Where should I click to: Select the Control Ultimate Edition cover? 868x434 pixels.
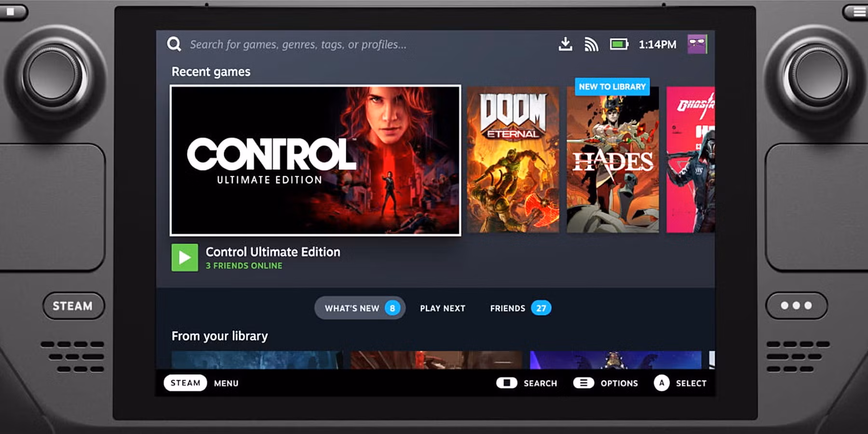pyautogui.click(x=315, y=161)
